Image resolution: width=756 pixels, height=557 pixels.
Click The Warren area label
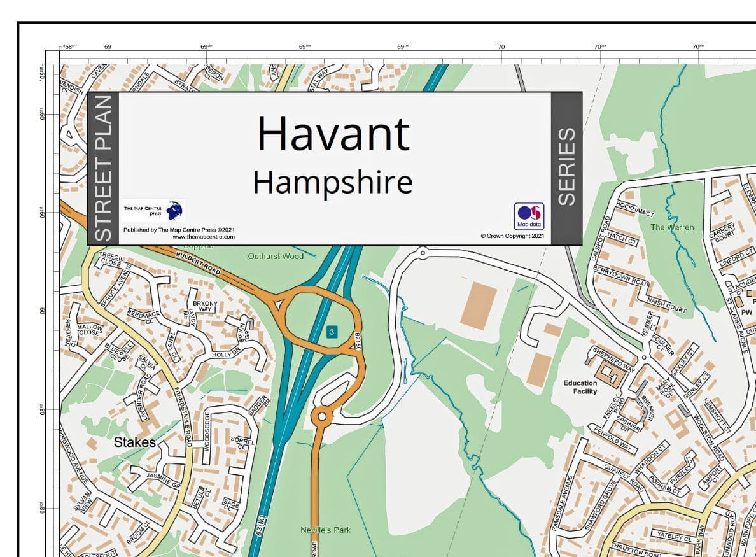[x=672, y=227]
